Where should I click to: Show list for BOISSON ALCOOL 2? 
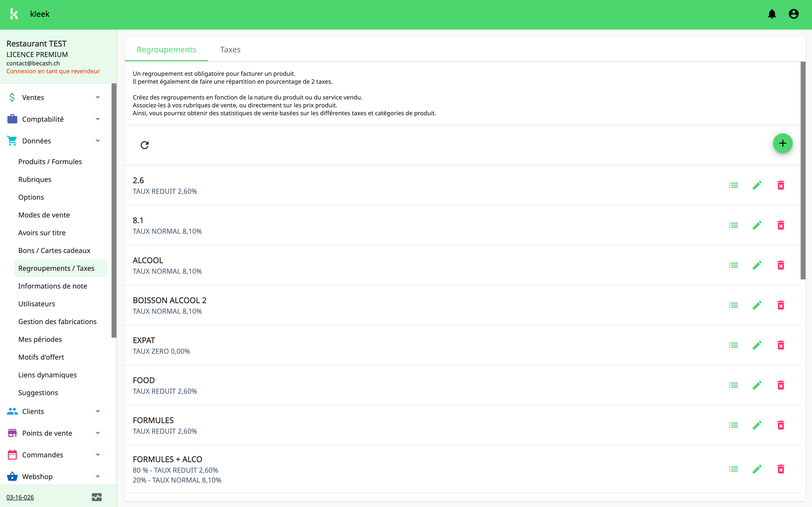[733, 305]
